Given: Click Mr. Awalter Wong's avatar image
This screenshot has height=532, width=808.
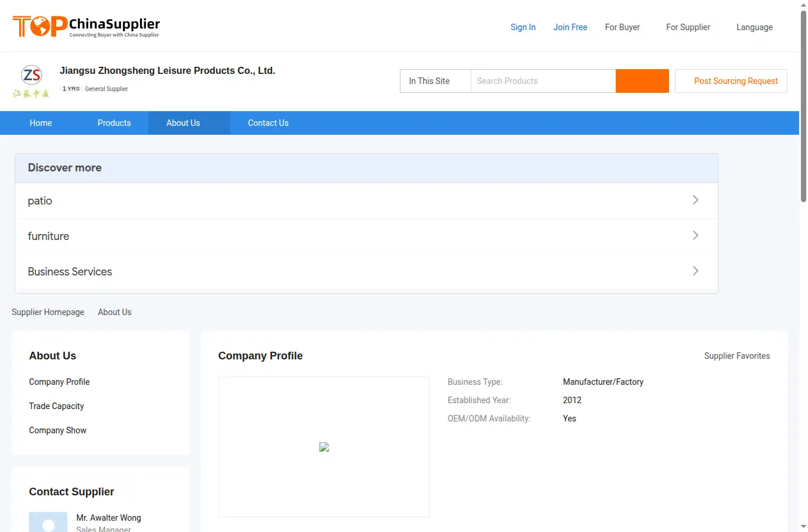Looking at the screenshot, I should [48, 522].
